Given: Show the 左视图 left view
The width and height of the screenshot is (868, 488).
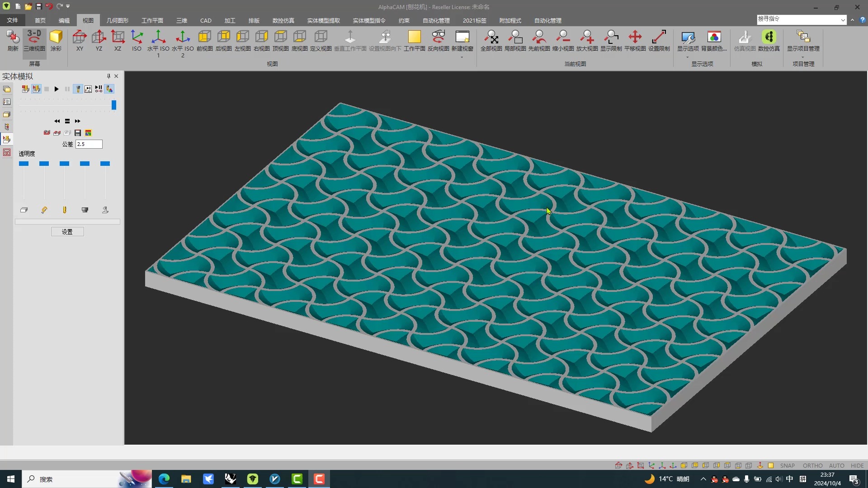Looking at the screenshot, I should pyautogui.click(x=242, y=41).
